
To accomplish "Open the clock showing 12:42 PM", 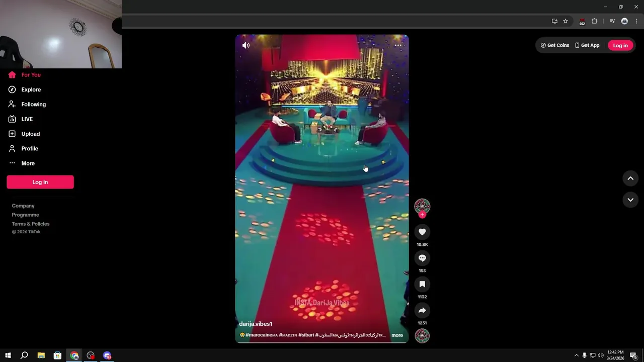I will 615,355.
